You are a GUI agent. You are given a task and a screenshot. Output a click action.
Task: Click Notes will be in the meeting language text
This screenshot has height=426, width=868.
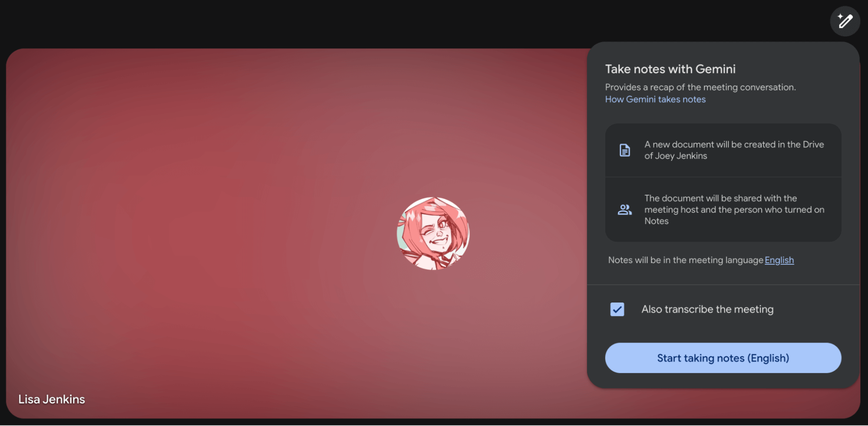(x=685, y=260)
